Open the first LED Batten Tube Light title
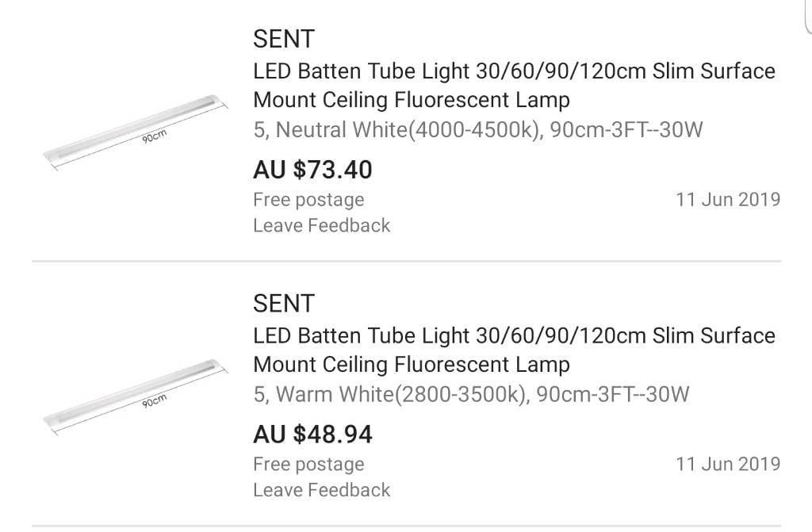The image size is (812, 532). pos(514,86)
